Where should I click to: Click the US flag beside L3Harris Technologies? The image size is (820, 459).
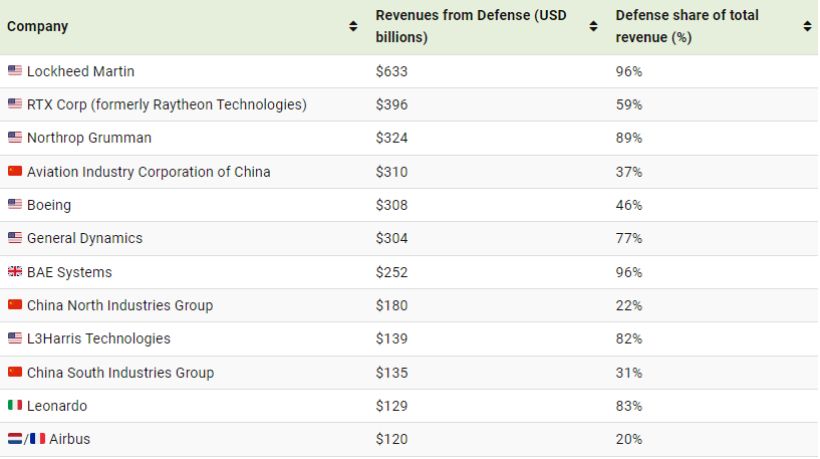tap(14, 339)
